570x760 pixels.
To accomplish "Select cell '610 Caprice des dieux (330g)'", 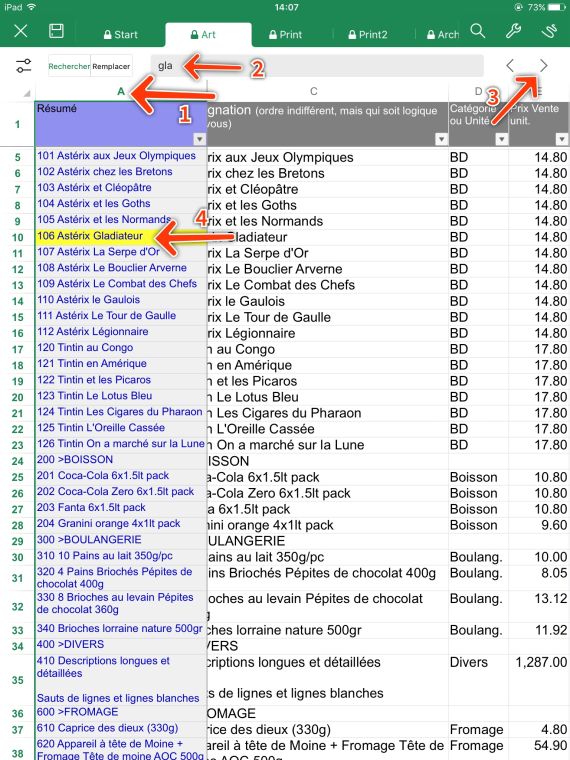I will click(121, 728).
